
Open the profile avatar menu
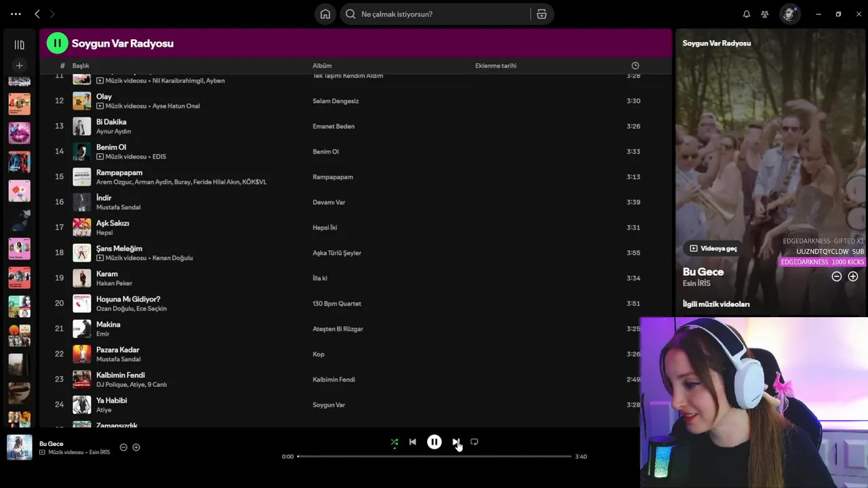tap(789, 14)
